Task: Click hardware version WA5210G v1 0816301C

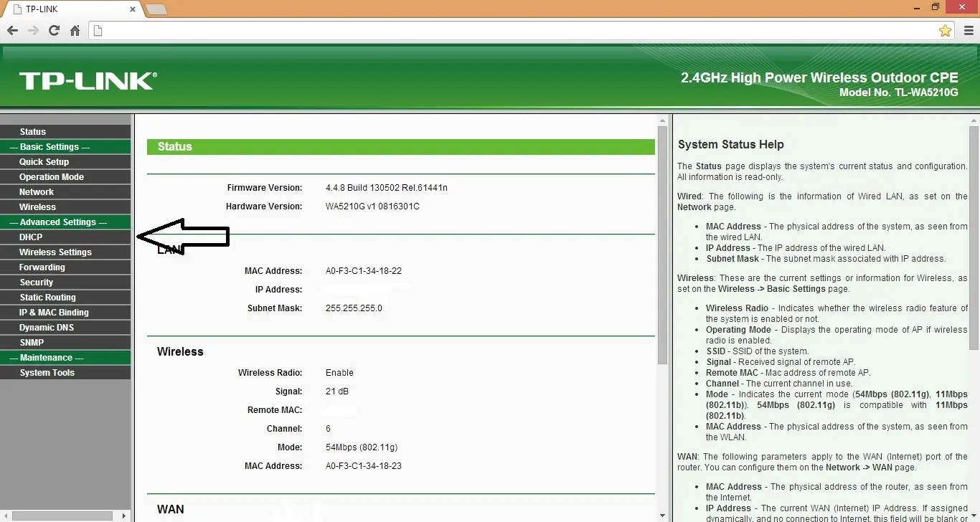Action: click(x=372, y=207)
